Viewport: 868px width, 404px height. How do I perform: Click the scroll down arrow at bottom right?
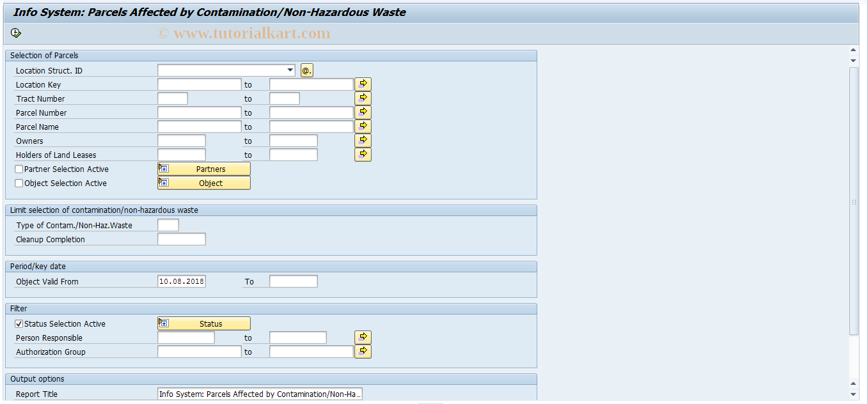[853, 394]
